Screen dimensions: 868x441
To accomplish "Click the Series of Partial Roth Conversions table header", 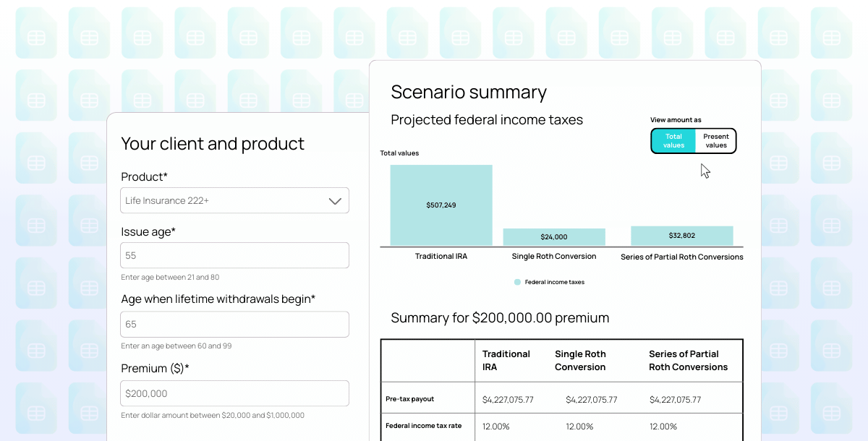I will coord(688,360).
